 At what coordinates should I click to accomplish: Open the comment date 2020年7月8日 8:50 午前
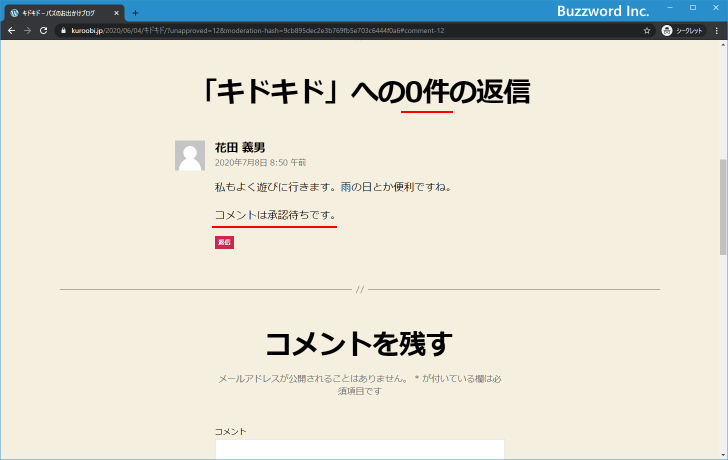point(260,162)
